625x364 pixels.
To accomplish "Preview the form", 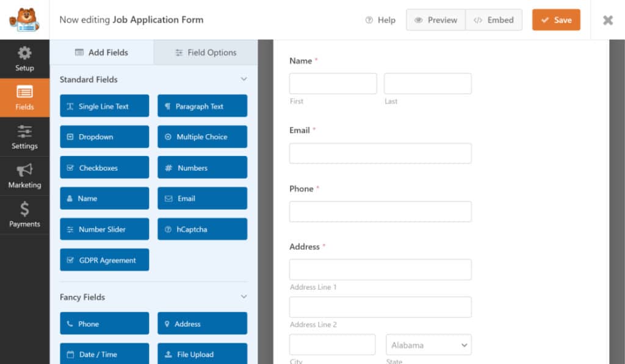I will 435,20.
